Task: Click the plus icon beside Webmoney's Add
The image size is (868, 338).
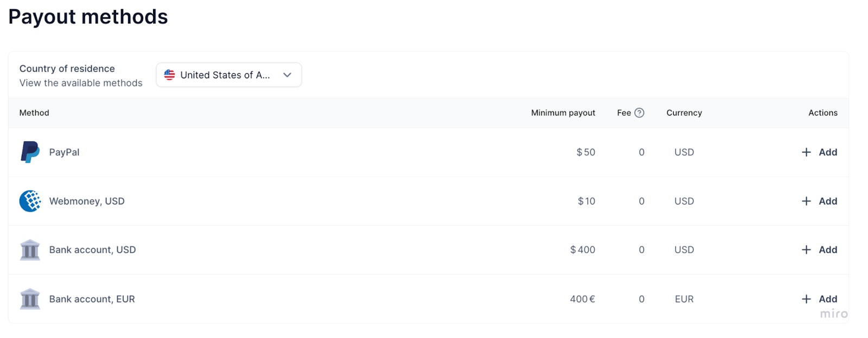Action: [806, 201]
